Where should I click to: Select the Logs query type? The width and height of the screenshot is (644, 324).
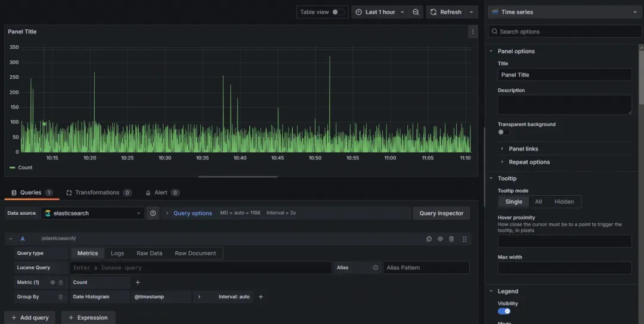[x=117, y=253]
